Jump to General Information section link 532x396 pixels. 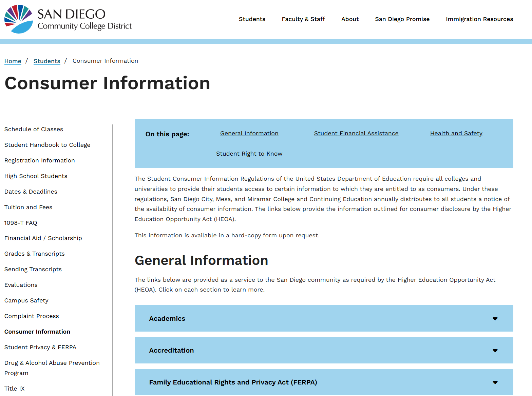click(x=249, y=133)
